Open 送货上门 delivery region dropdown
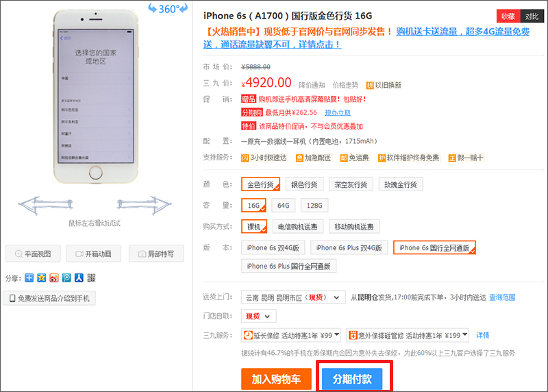 293,297
